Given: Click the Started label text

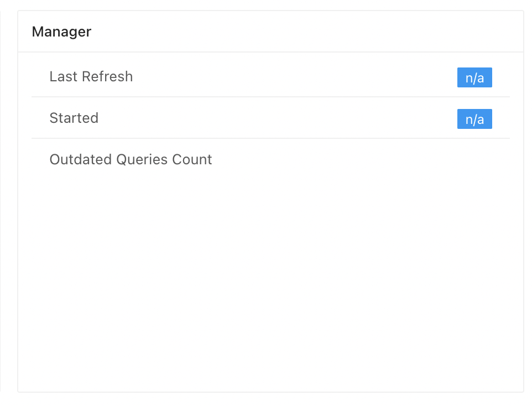Looking at the screenshot, I should tap(74, 118).
